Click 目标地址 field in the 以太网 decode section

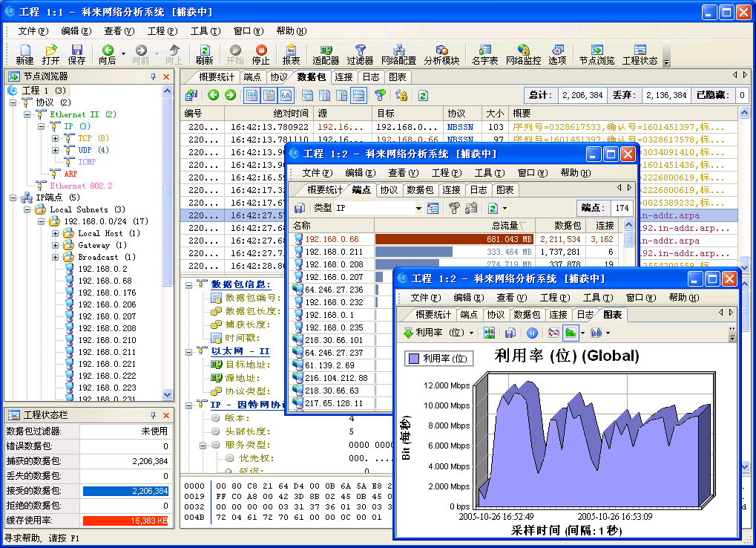click(x=248, y=365)
